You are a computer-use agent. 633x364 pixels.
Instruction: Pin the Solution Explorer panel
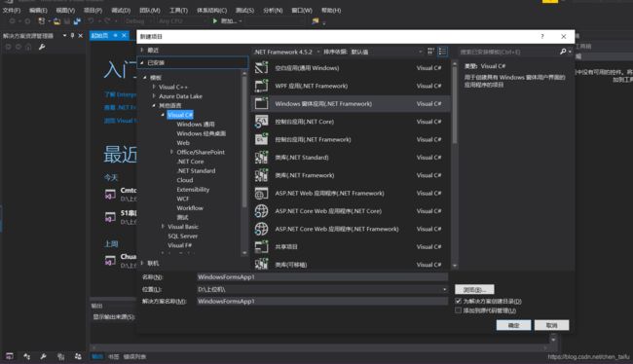pyautogui.click(x=72, y=35)
